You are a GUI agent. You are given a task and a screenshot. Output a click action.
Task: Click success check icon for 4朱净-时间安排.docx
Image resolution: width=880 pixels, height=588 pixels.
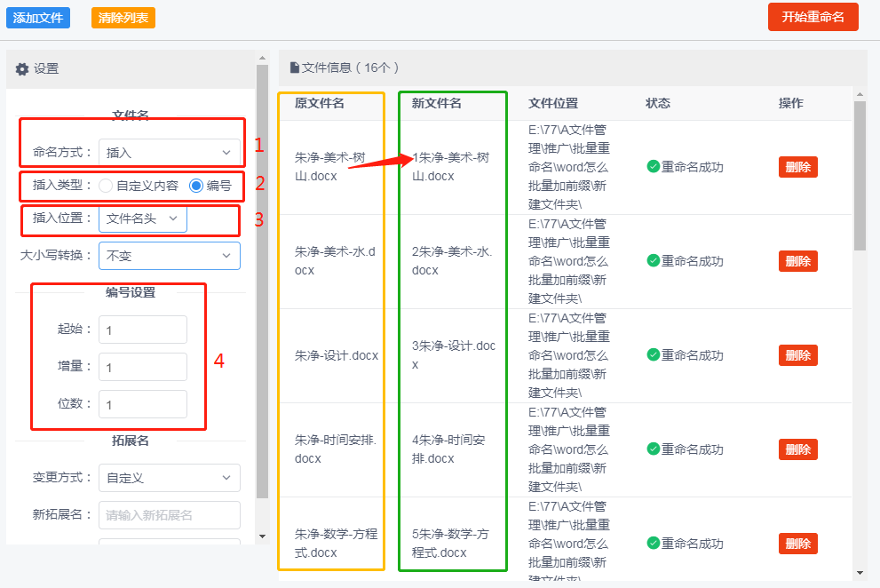click(x=653, y=449)
